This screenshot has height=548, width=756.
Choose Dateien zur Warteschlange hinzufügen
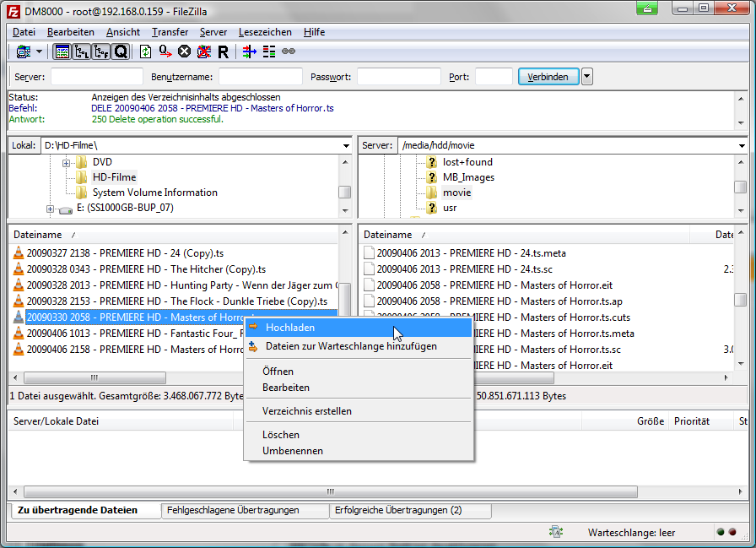(359, 346)
